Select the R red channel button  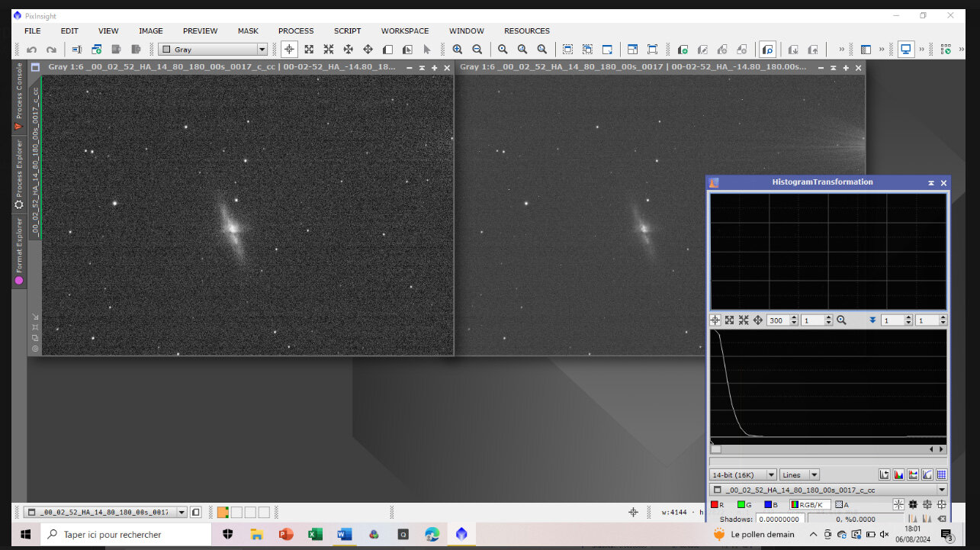tap(717, 504)
